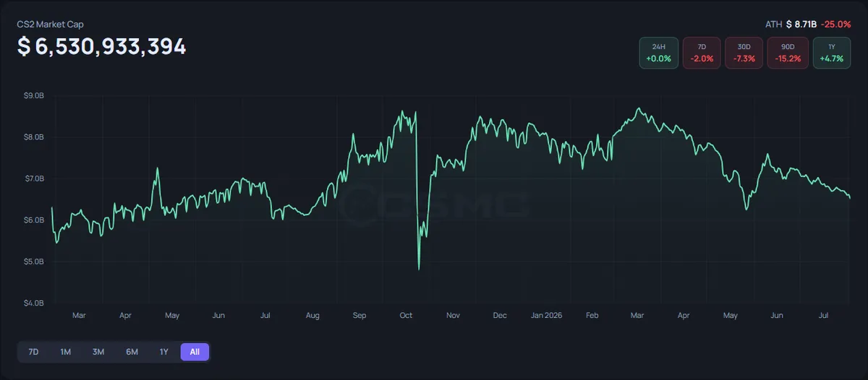This screenshot has width=868, height=380.
Task: Click the chart line's rightmost end point
Action: click(850, 198)
